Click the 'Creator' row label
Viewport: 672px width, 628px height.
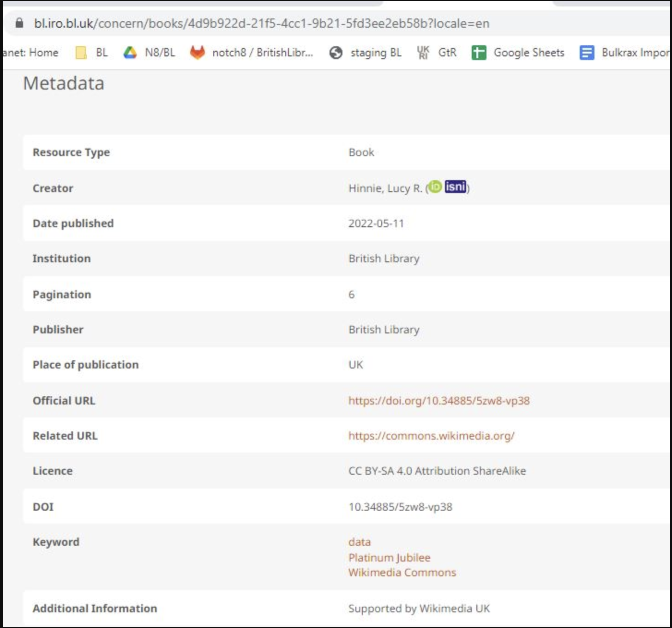(53, 188)
